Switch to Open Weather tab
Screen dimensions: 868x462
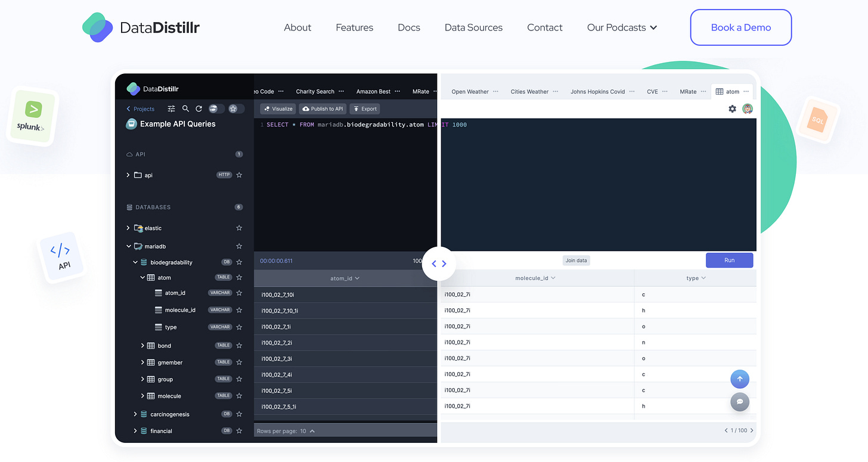pyautogui.click(x=470, y=92)
